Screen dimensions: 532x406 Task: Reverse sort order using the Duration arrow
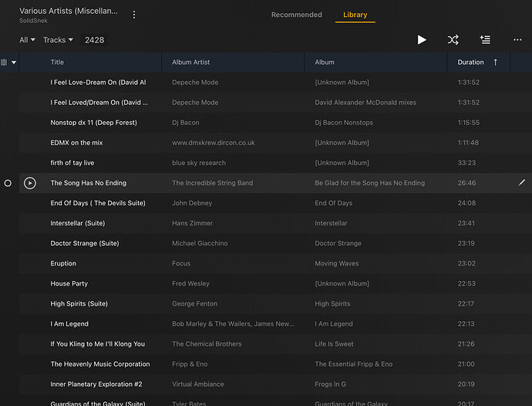click(x=495, y=63)
